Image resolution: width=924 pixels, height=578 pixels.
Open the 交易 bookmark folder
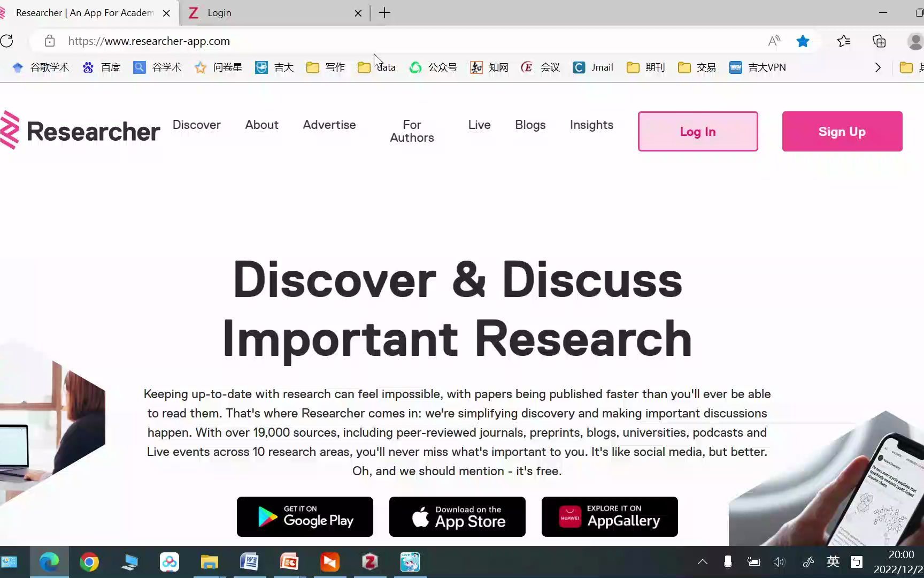[697, 67]
